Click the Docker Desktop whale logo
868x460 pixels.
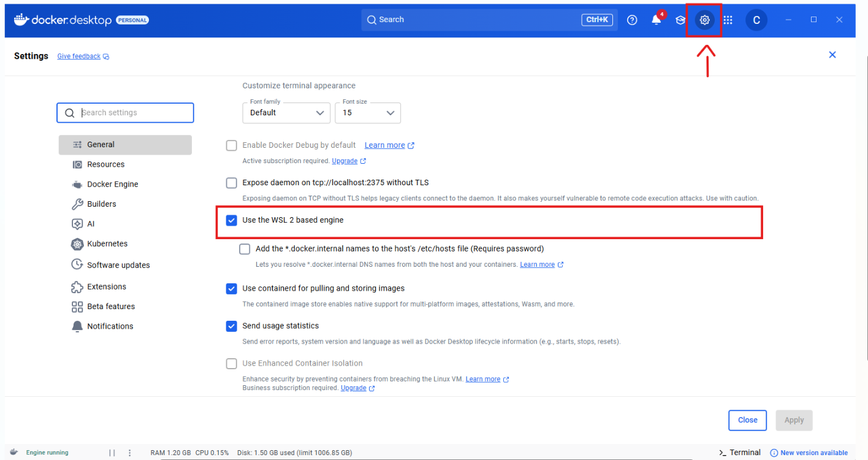21,19
